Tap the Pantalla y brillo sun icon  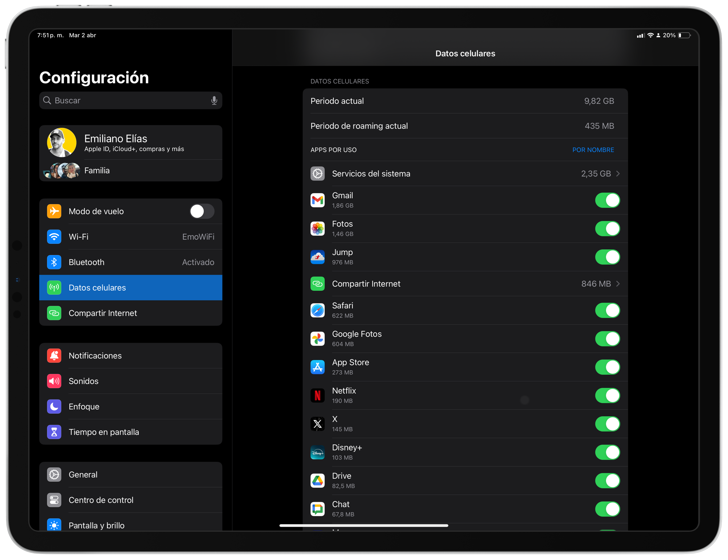pos(54,525)
